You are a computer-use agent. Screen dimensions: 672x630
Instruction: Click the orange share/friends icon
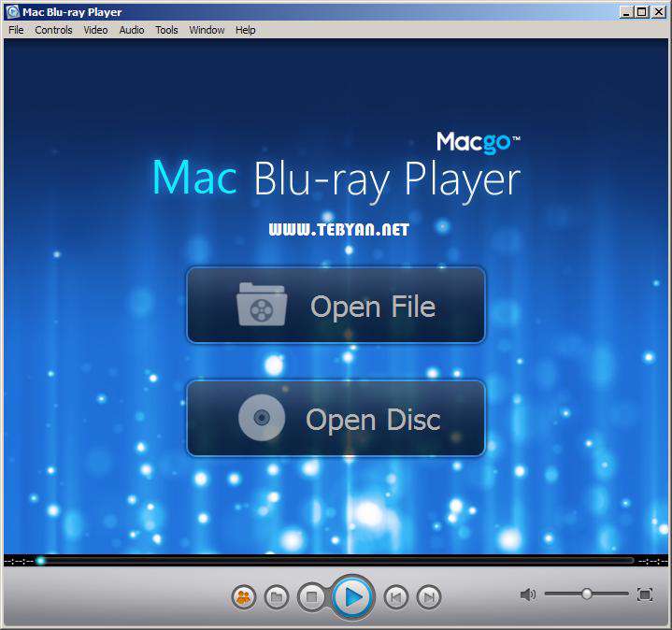point(243,596)
